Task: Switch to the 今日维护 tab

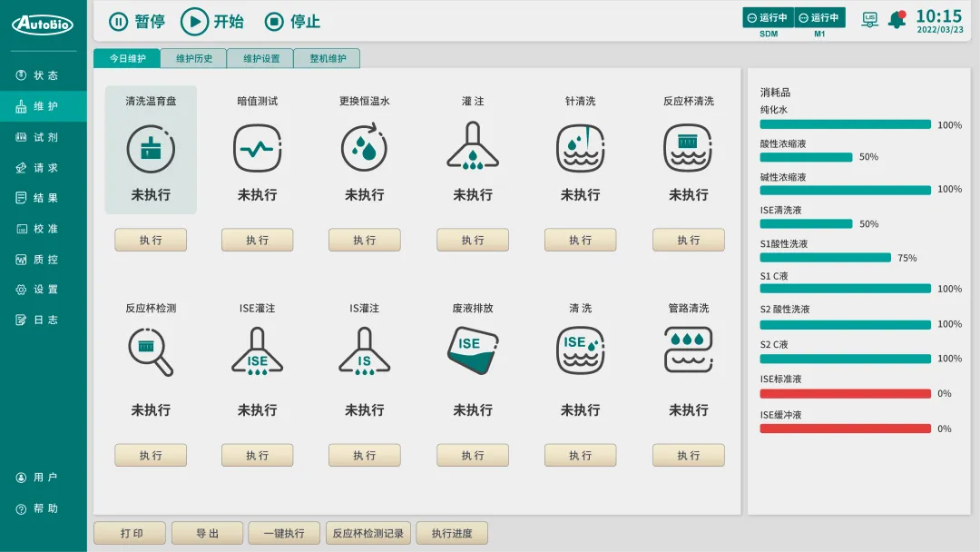Action: [x=127, y=58]
